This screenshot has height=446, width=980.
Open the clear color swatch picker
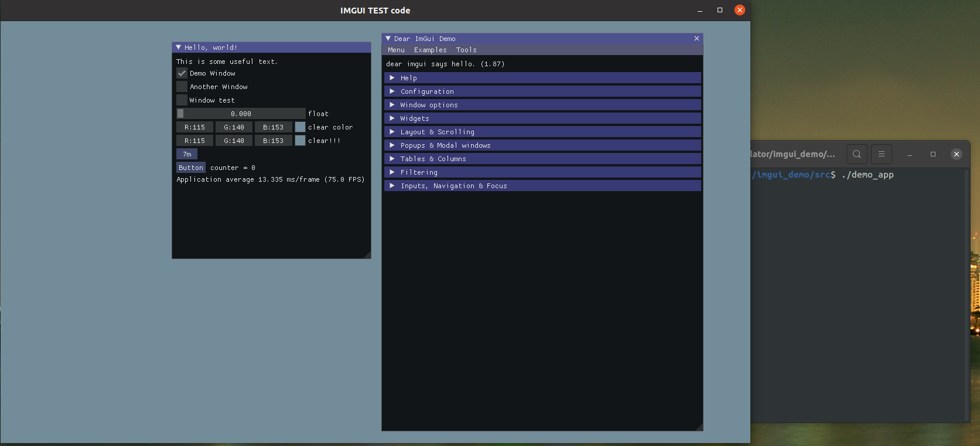(300, 127)
